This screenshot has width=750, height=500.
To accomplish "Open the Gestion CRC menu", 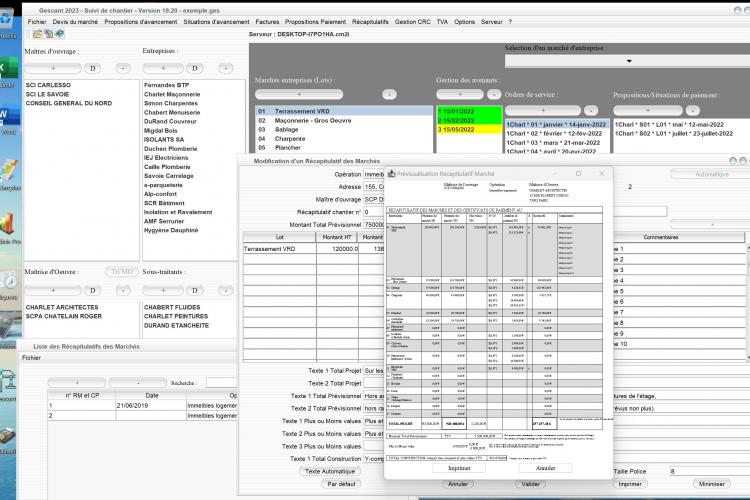I will point(412,22).
